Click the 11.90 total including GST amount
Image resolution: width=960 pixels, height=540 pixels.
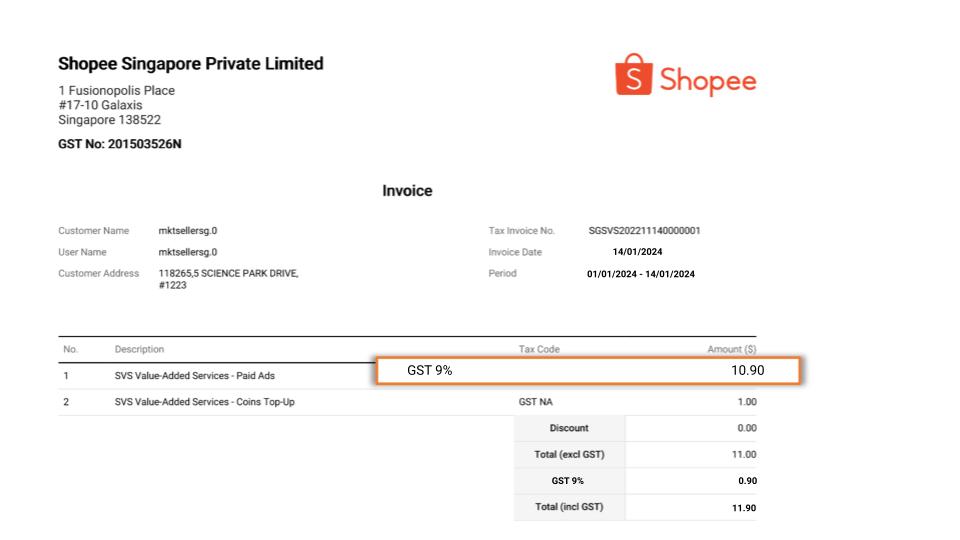pos(743,507)
